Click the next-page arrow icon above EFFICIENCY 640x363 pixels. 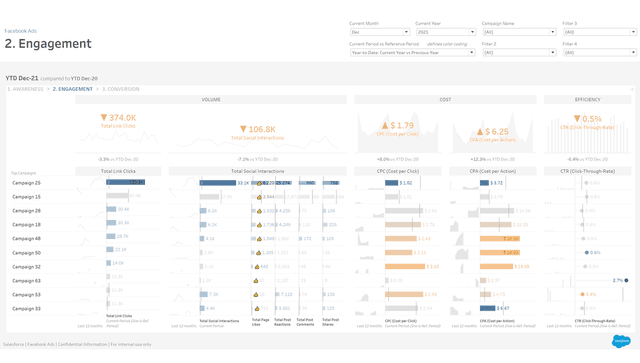[631, 89]
